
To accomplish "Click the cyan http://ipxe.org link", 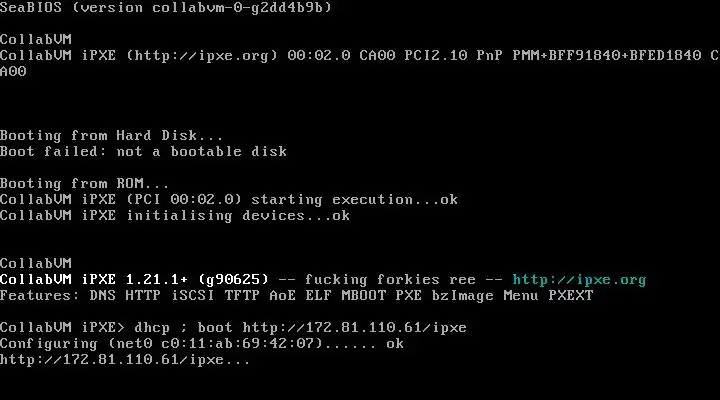I will click(579, 280).
